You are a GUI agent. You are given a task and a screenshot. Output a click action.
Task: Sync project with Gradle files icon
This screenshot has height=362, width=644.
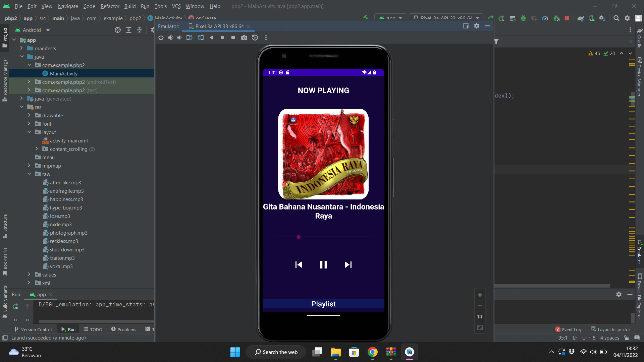point(581,18)
